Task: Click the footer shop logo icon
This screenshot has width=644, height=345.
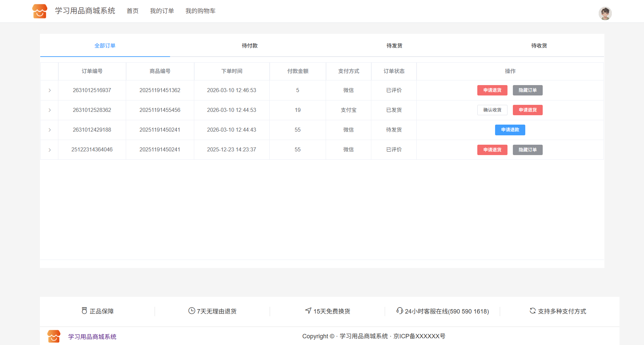Action: 54,336
